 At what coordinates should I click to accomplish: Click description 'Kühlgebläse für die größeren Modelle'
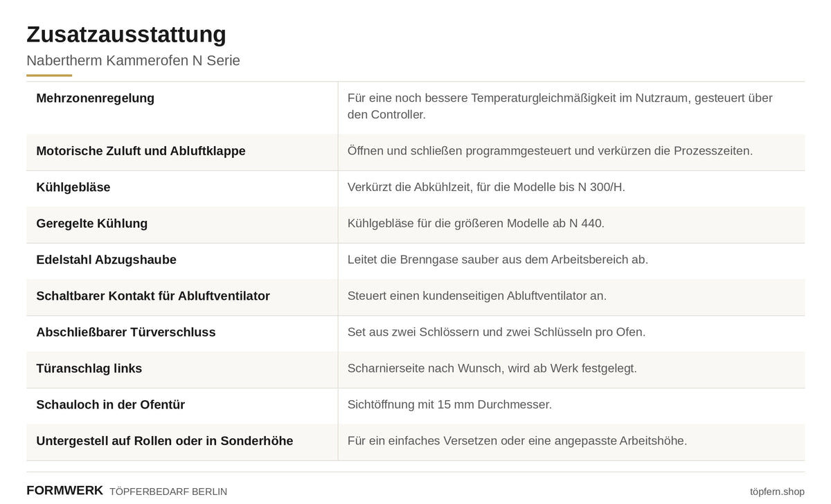point(476,224)
